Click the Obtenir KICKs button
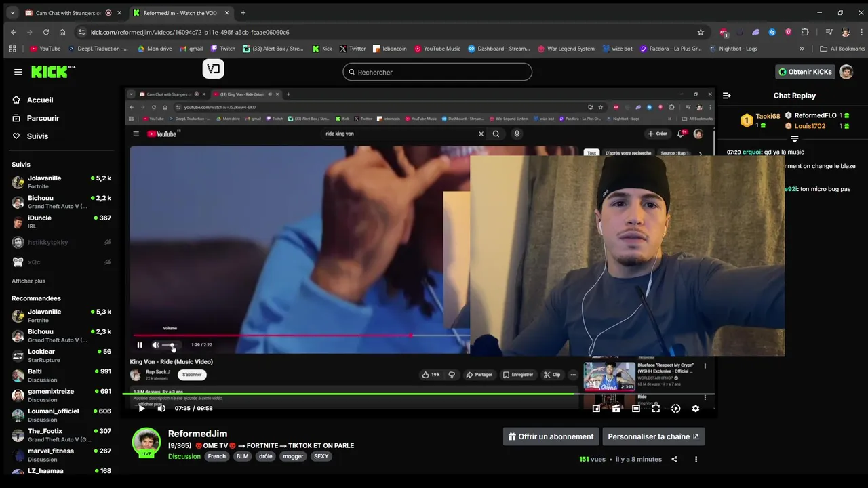 [x=805, y=72]
